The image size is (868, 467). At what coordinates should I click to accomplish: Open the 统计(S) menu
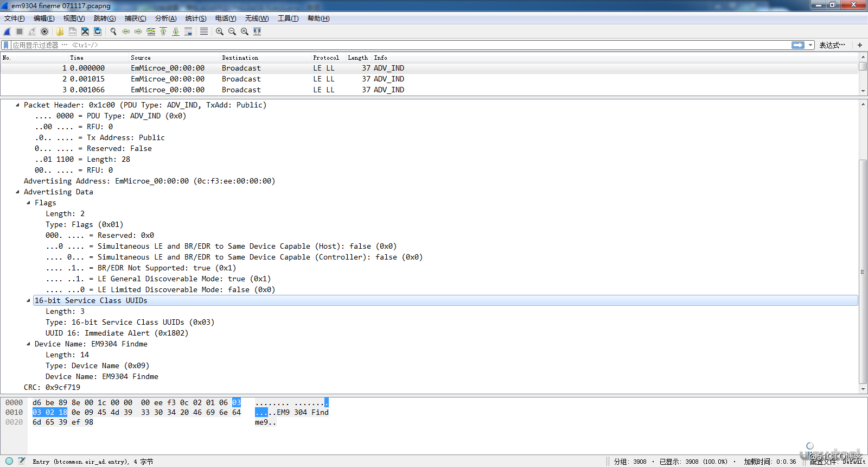coord(196,18)
